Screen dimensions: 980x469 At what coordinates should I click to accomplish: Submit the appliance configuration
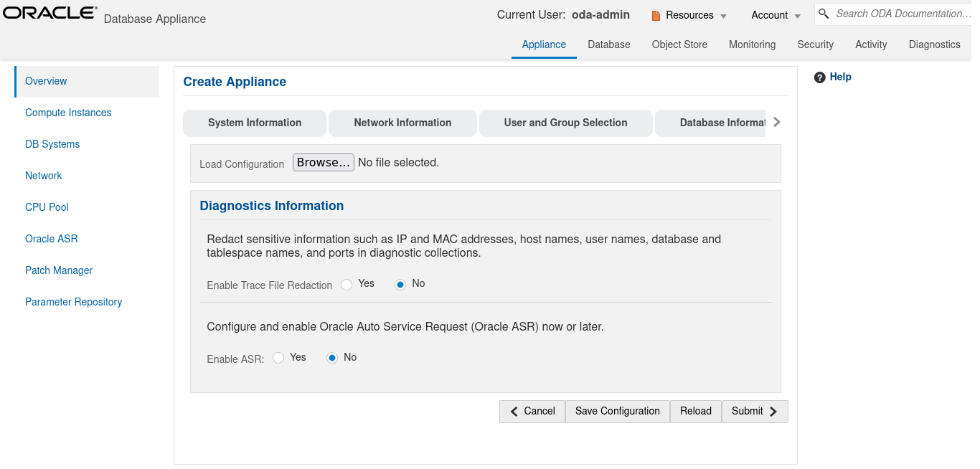click(x=754, y=411)
